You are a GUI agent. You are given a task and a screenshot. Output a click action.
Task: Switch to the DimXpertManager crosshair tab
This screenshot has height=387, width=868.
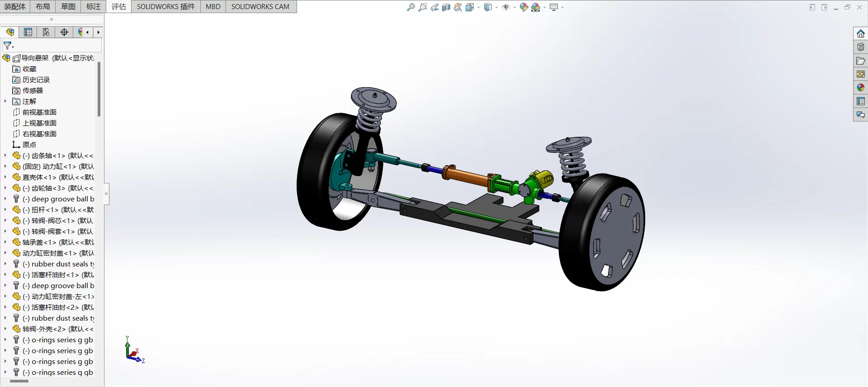click(64, 32)
